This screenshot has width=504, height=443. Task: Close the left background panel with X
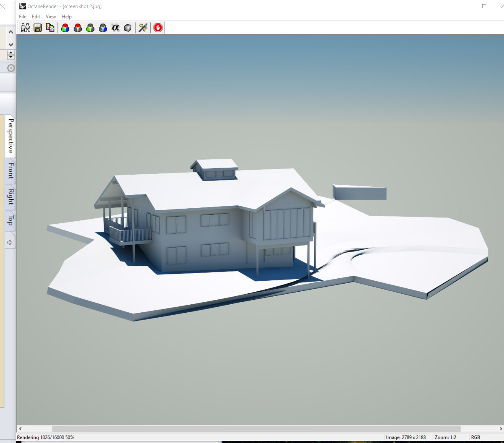pos(3,6)
